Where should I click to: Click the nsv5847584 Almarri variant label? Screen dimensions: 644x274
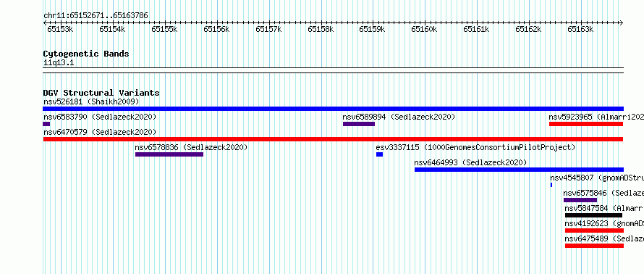tap(604, 208)
